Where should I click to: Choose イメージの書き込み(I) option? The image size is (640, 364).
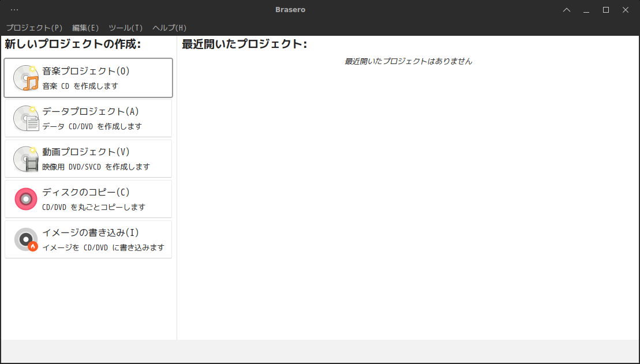tap(88, 239)
